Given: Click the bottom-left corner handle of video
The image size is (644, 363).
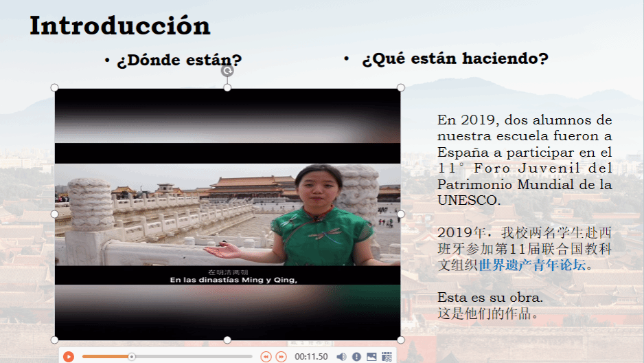Looking at the screenshot, I should tap(55, 340).
